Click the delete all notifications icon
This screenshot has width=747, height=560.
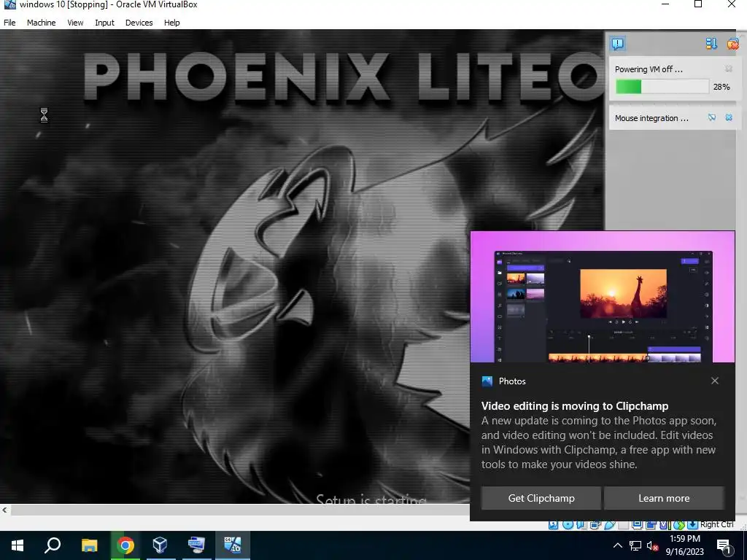732,44
